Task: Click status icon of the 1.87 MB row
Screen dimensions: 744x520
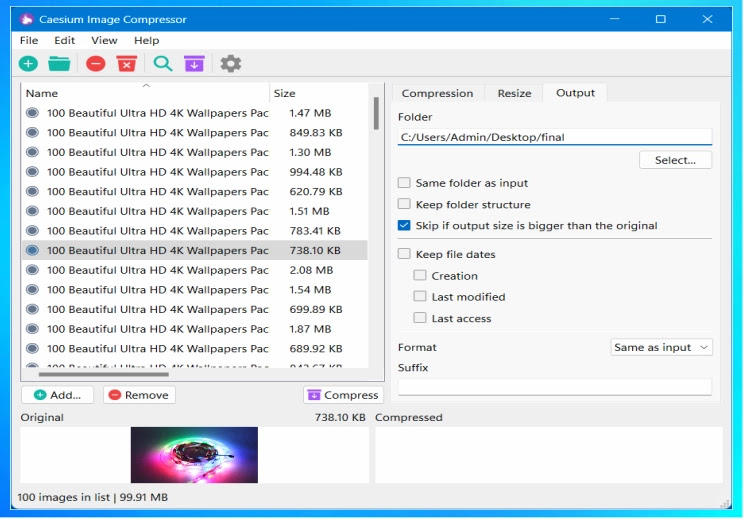Action: (32, 329)
